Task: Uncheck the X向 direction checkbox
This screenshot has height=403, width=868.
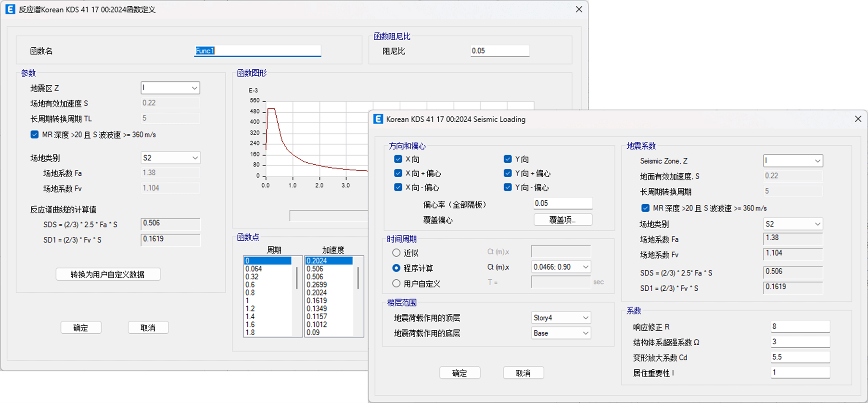Action: [x=398, y=159]
